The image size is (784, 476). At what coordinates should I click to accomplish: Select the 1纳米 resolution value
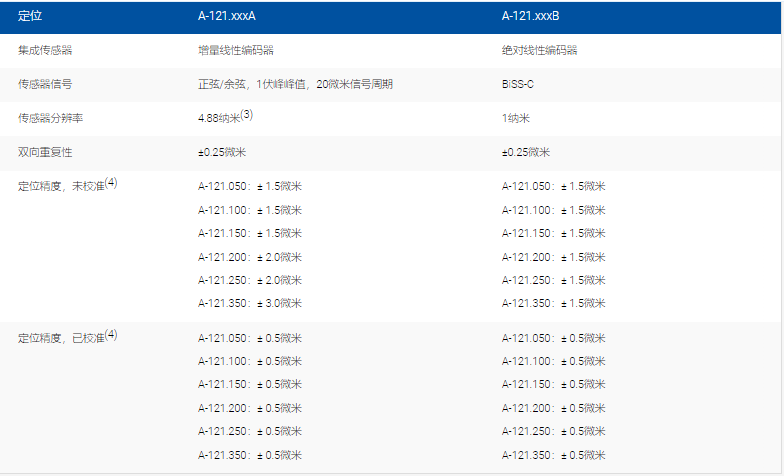[516, 118]
